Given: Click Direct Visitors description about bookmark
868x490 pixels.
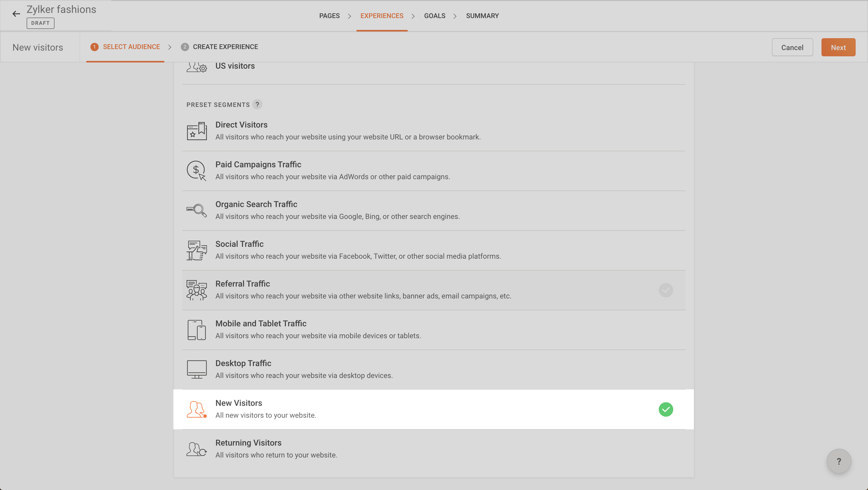Looking at the screenshot, I should (348, 137).
